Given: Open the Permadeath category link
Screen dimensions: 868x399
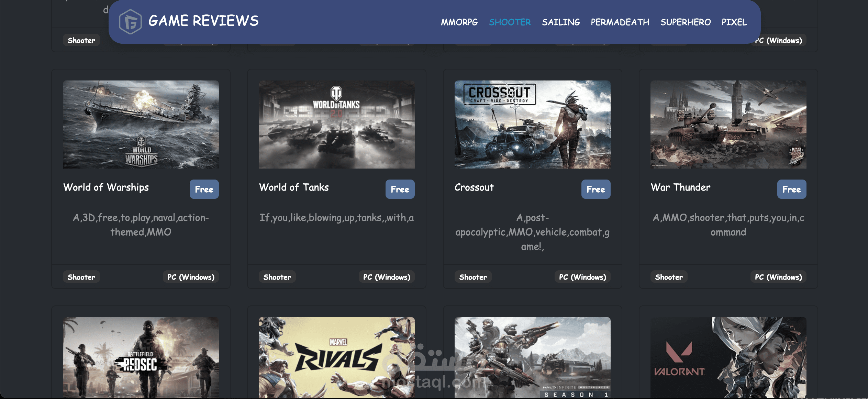Looking at the screenshot, I should [620, 22].
